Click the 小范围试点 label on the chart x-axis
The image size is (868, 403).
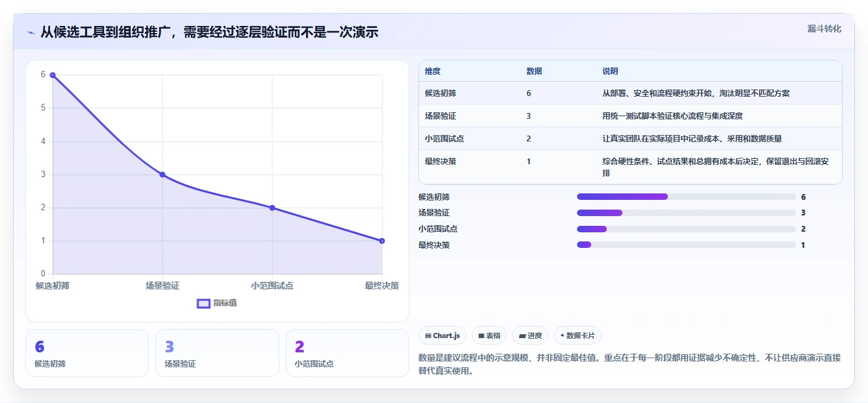click(272, 286)
